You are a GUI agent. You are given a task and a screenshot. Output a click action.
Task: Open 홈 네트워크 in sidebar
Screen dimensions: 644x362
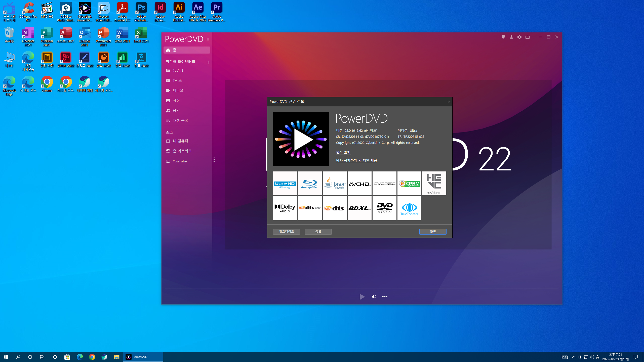point(182,151)
